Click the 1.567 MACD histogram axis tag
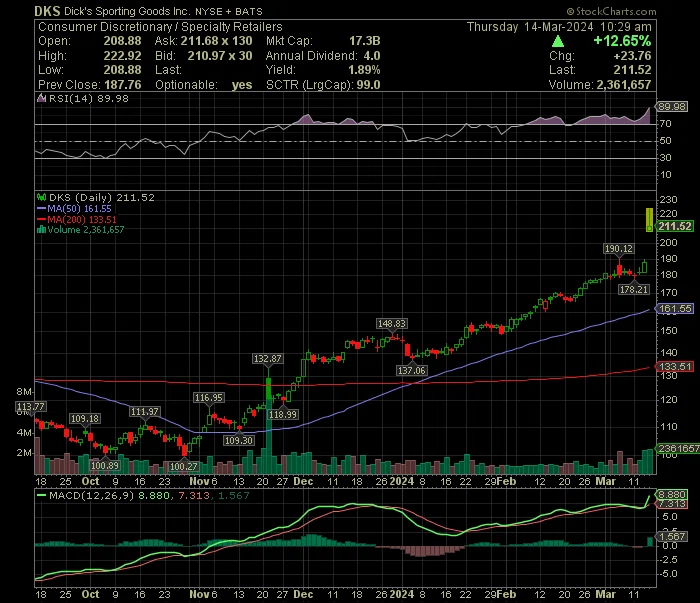 (x=671, y=536)
